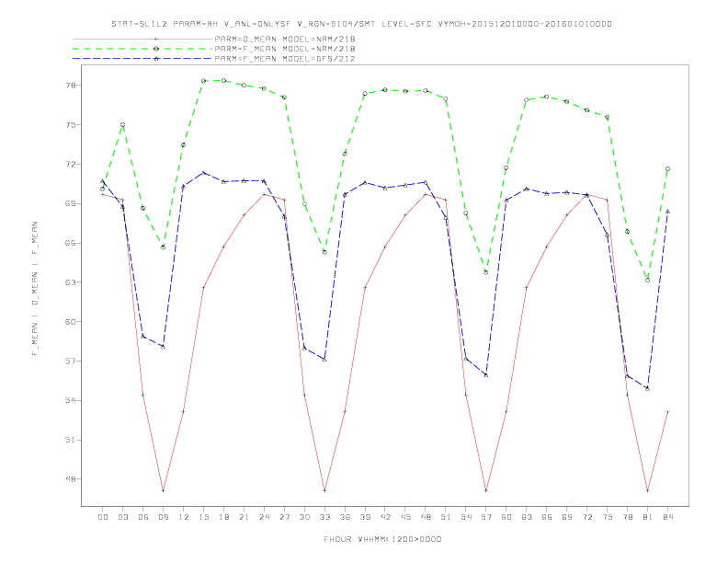Click green circle marker at hour 57 trough
This screenshot has width=728, height=563.
point(486,272)
